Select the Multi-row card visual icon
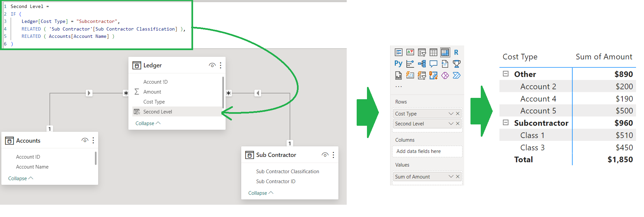Viewport: 644px width, 217px height. 399,52
